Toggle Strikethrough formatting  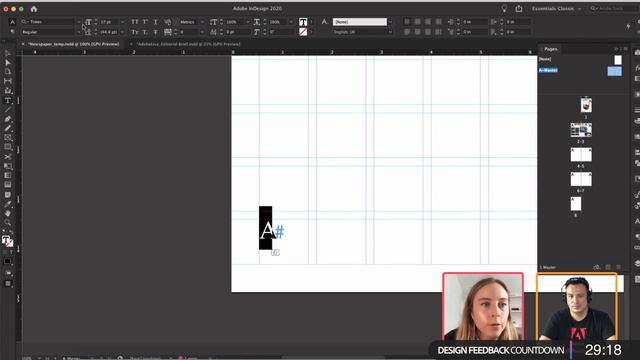click(x=156, y=32)
